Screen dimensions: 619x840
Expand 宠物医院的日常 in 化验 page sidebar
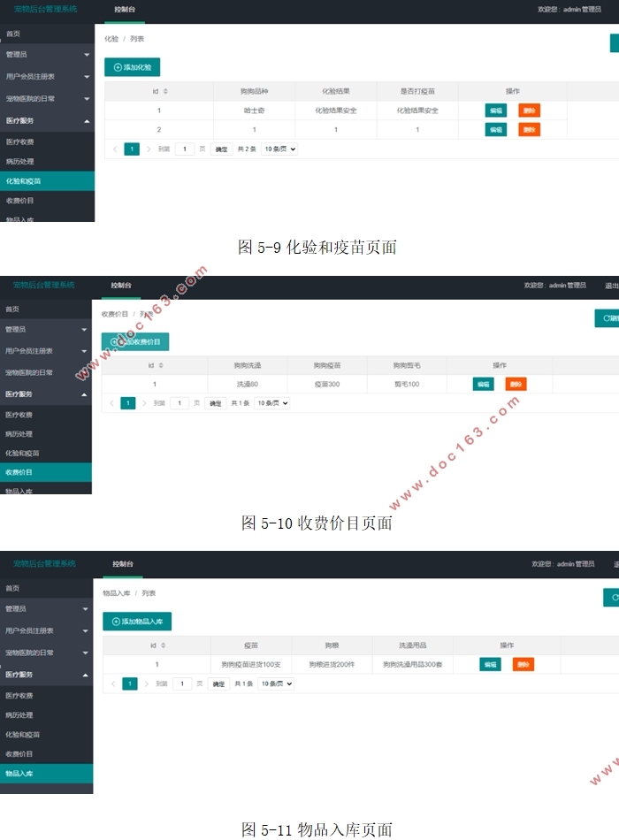pos(47,98)
